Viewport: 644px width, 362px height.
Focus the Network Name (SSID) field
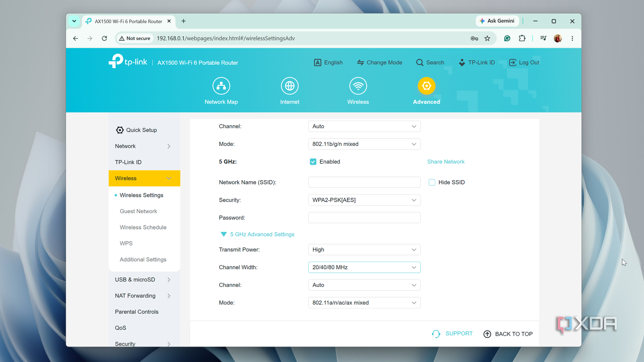pyautogui.click(x=365, y=182)
